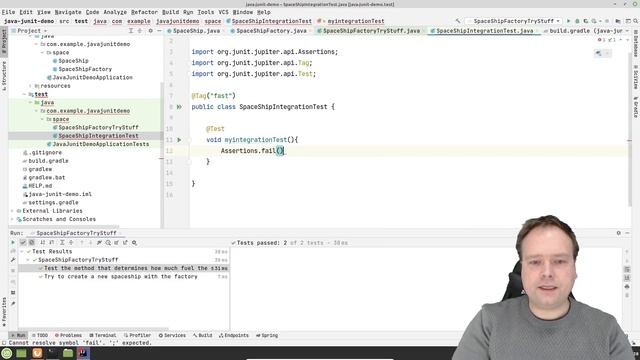The image size is (640, 360).
Task: Import tests from file icon
Action: coord(117,242)
